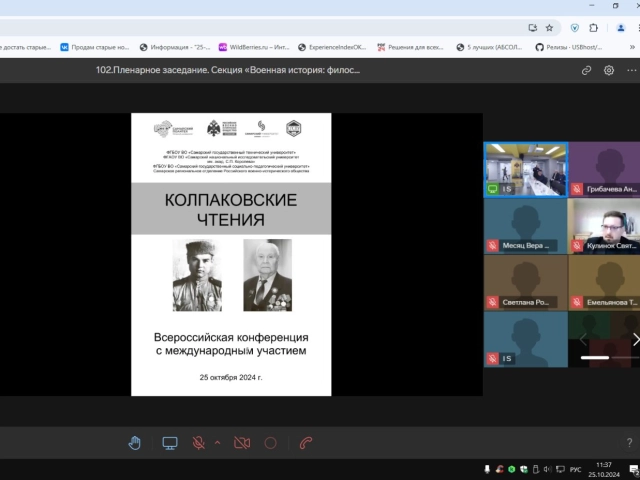Select Кулинок Свят... video tile
Viewport: 640px width, 480px height.
pyautogui.click(x=604, y=227)
